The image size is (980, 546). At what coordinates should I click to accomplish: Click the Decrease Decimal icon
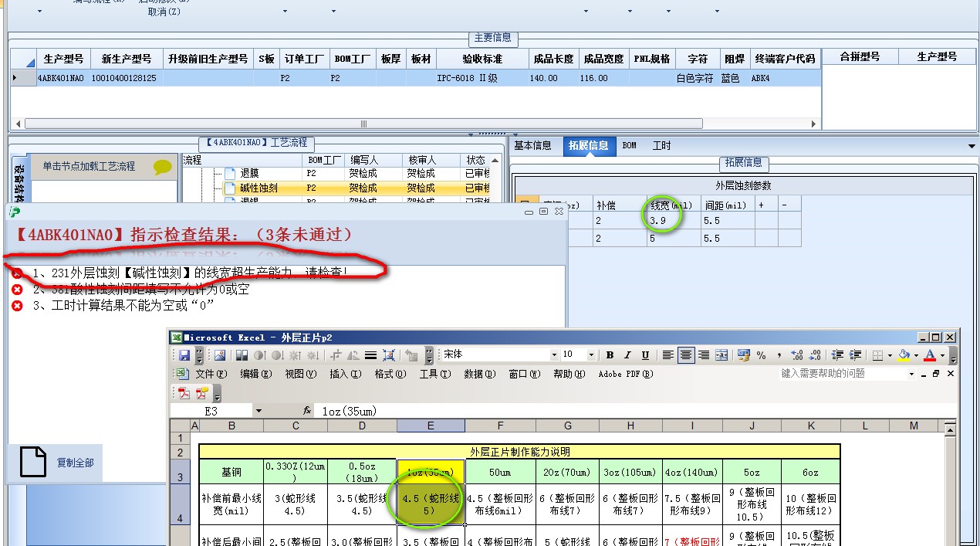[x=816, y=355]
